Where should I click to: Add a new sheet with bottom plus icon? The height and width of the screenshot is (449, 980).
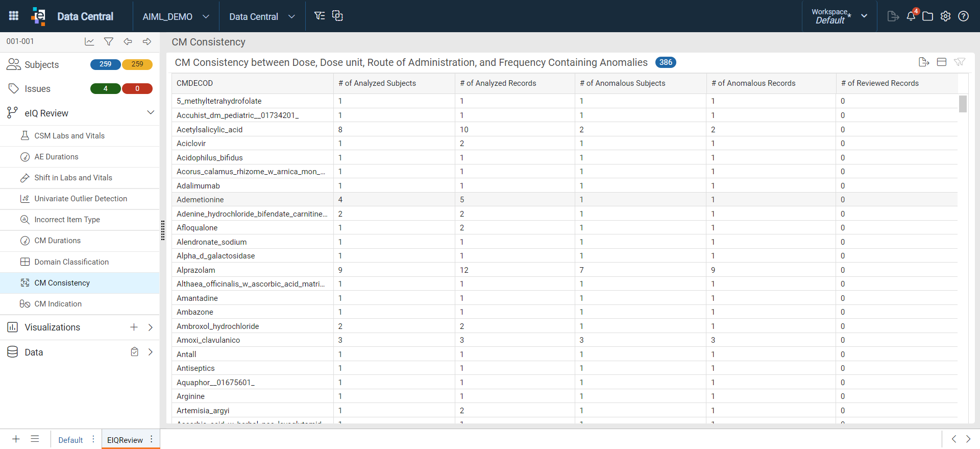point(16,439)
